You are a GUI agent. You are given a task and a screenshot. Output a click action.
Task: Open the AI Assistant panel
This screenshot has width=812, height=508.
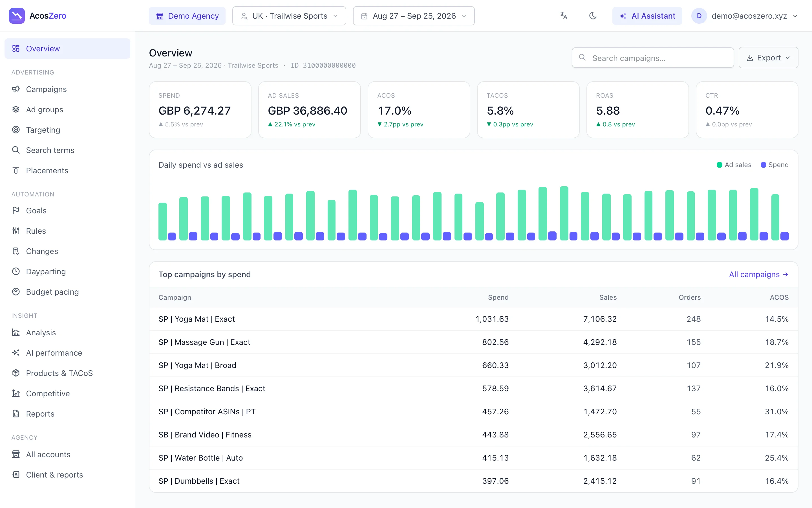coord(647,16)
